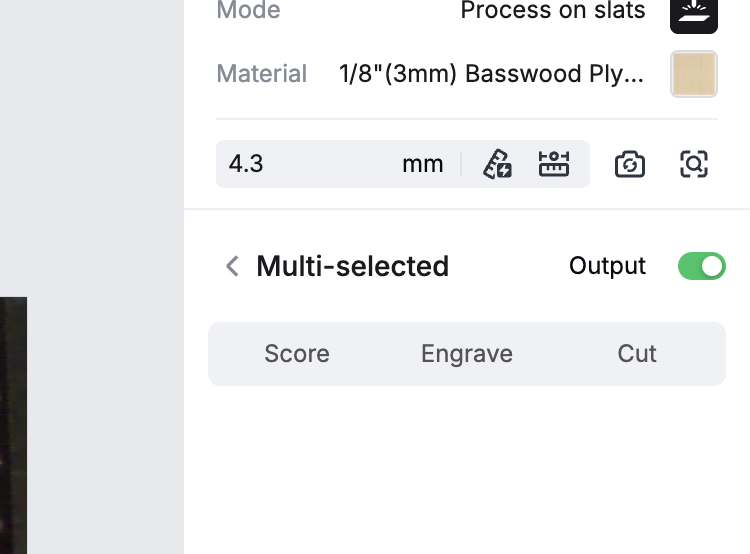The width and height of the screenshot is (750, 554).
Task: Open the Process on slats mode selector
Action: (x=552, y=11)
